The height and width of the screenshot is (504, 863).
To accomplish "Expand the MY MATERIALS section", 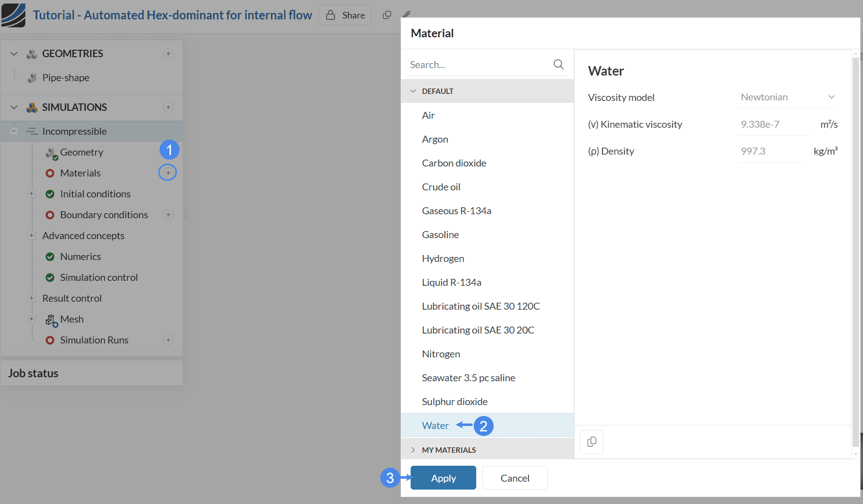I will [x=413, y=450].
